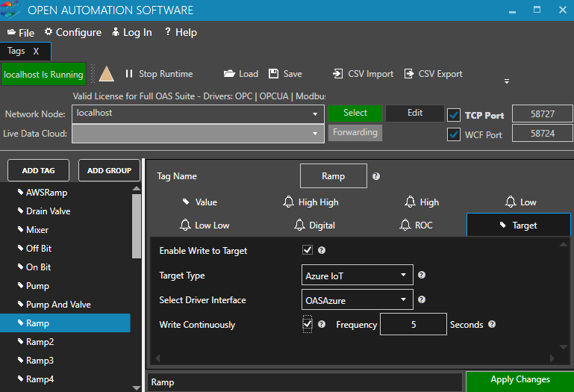574x392 pixels.
Task: Click help icon next to Target Type
Action: (x=422, y=276)
